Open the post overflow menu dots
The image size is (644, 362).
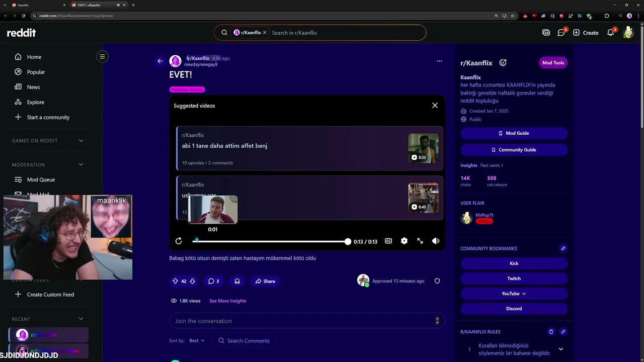(439, 61)
